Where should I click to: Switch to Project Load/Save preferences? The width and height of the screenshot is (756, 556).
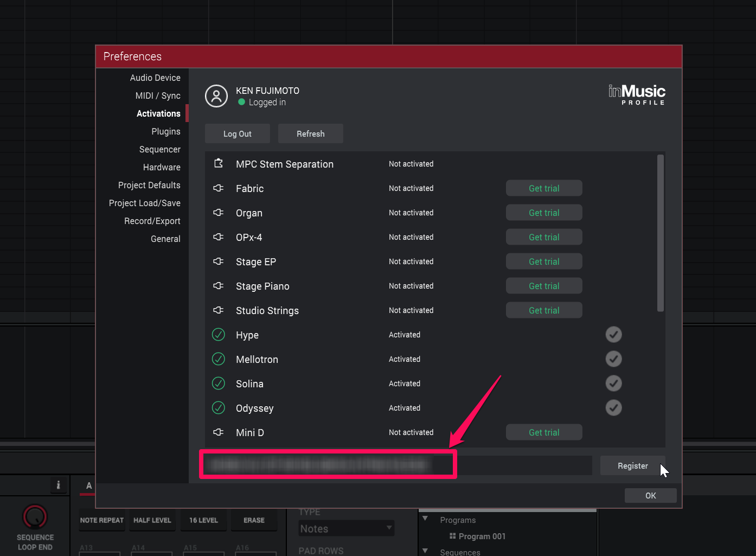tap(145, 203)
